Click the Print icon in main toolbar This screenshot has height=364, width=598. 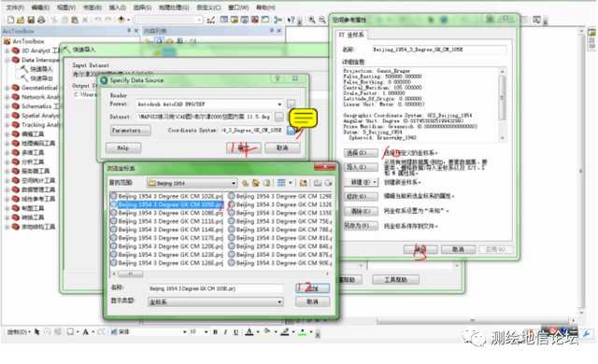pyautogui.click(x=41, y=20)
